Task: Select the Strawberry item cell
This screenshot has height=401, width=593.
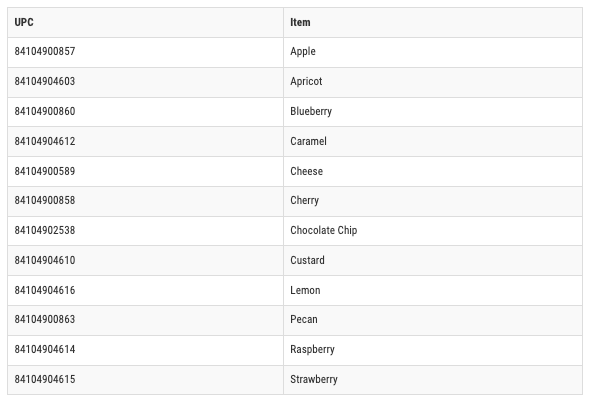Action: pyautogui.click(x=433, y=380)
